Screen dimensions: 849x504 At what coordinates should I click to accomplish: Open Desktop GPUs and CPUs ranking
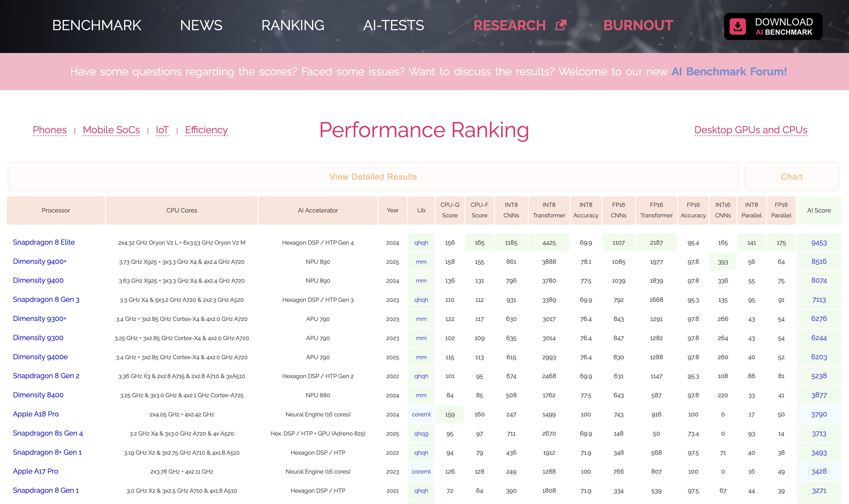point(751,130)
